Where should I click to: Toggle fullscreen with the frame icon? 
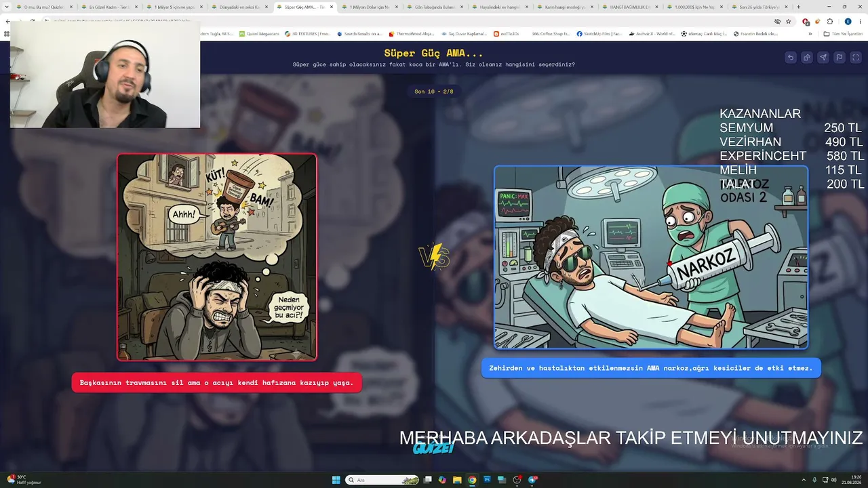[856, 58]
